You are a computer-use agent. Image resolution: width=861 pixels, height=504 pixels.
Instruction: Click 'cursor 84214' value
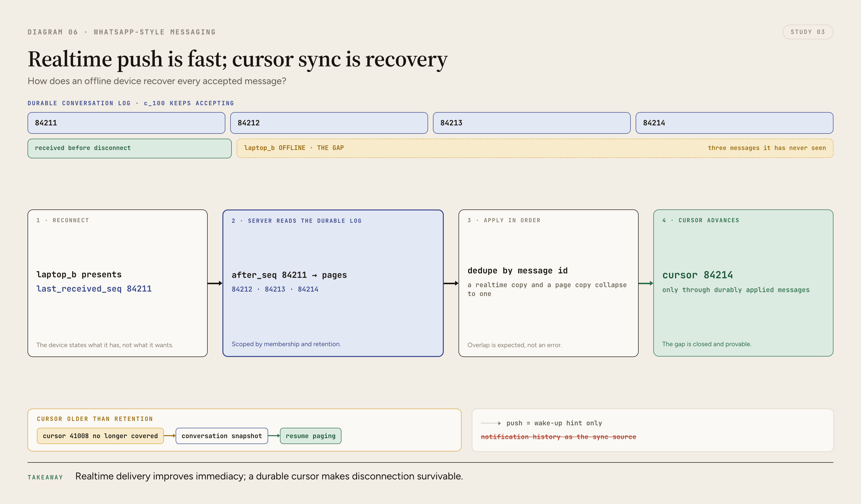tap(698, 275)
